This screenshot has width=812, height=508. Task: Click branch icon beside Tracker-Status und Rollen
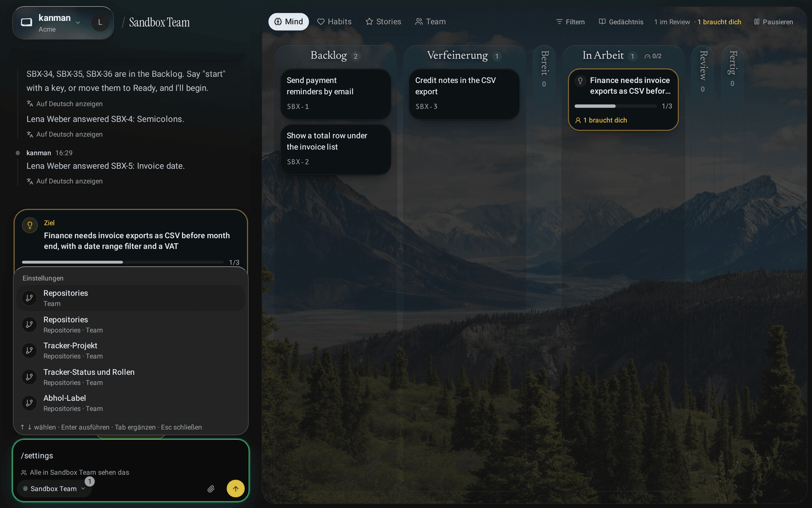tap(29, 377)
